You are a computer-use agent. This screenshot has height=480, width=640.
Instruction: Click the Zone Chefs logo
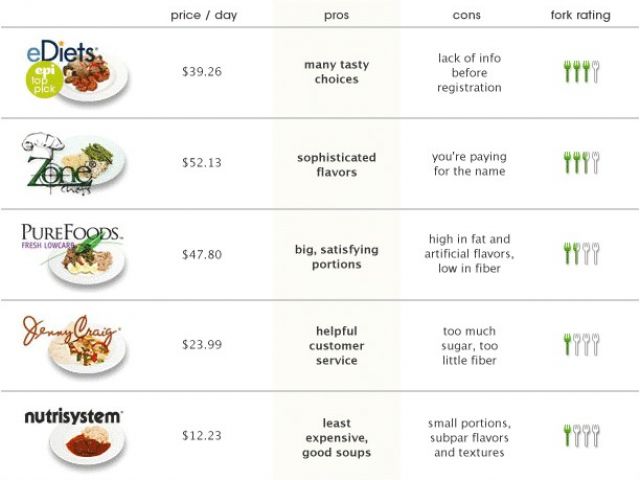(72, 163)
